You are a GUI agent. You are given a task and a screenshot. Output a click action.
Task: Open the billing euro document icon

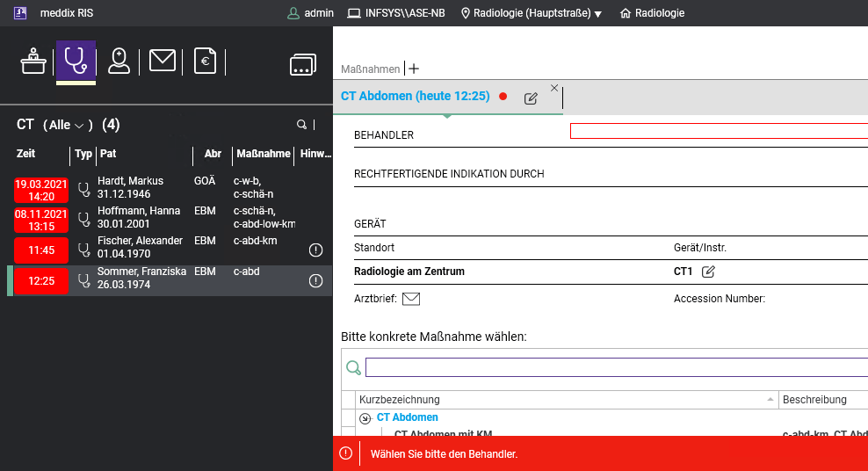[205, 61]
